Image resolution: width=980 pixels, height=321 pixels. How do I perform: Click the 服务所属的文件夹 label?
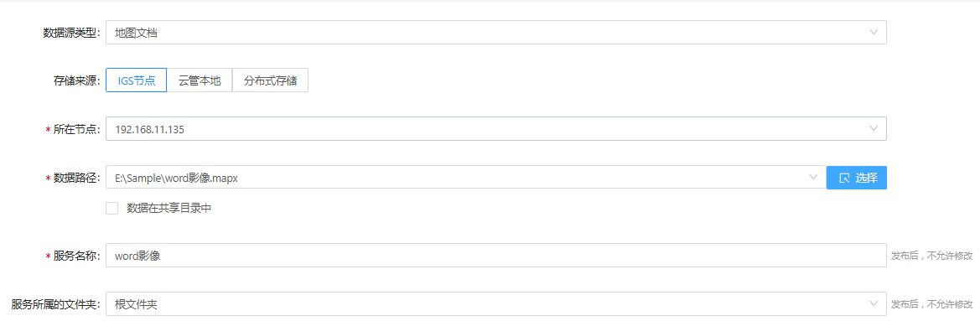pos(55,305)
